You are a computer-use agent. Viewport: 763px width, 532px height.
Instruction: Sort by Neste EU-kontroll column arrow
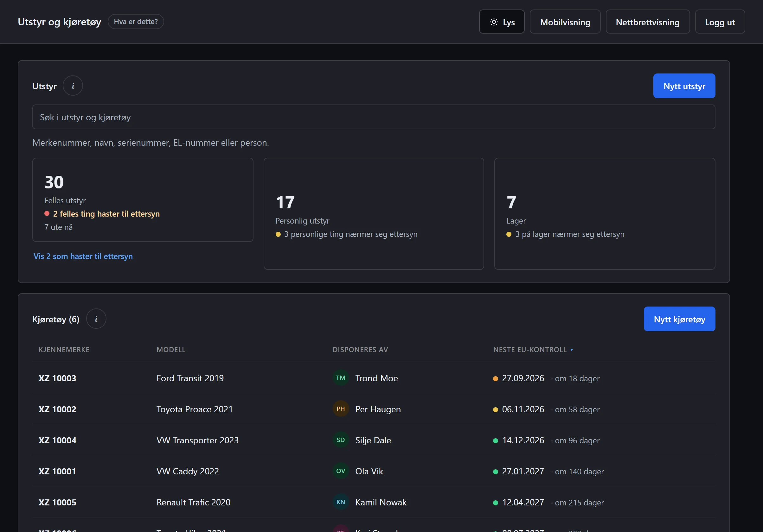point(572,350)
